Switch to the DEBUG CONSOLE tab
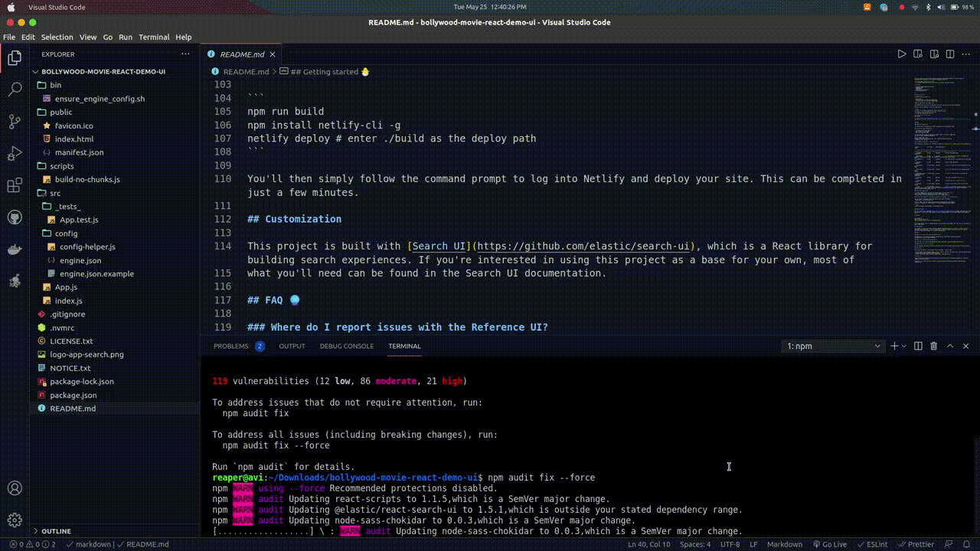980x551 pixels. pyautogui.click(x=347, y=346)
